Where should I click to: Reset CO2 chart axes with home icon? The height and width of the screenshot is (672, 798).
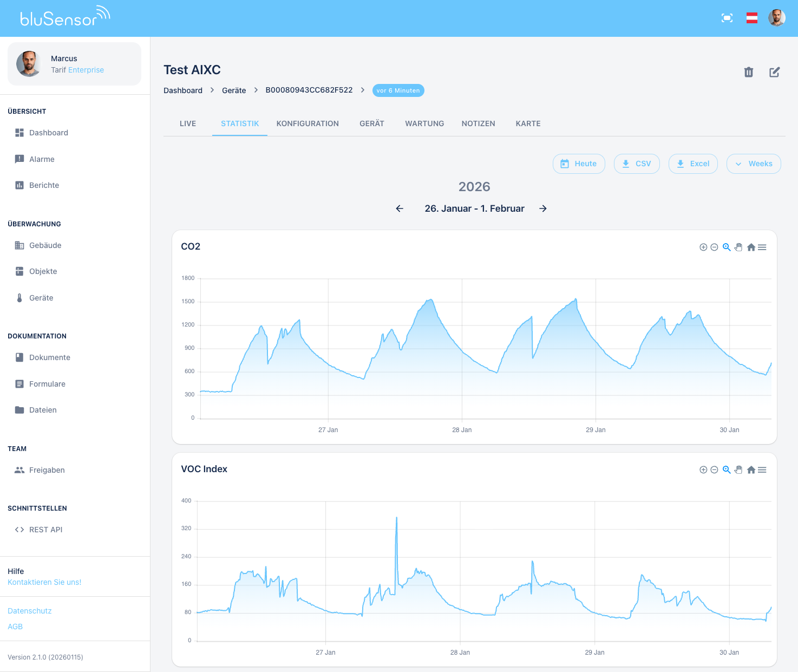(751, 247)
